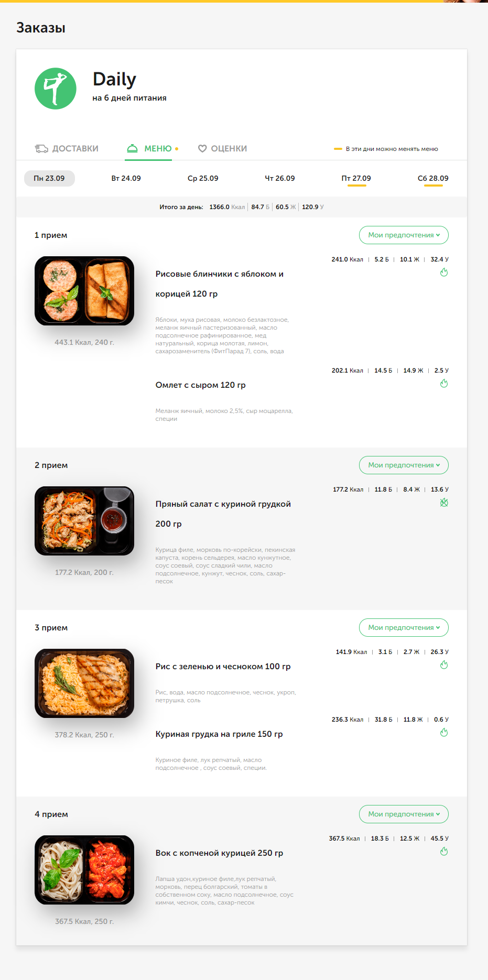Open Мои предпочтения dropdown for meal 4
Image resolution: width=488 pixels, height=980 pixels.
404,814
